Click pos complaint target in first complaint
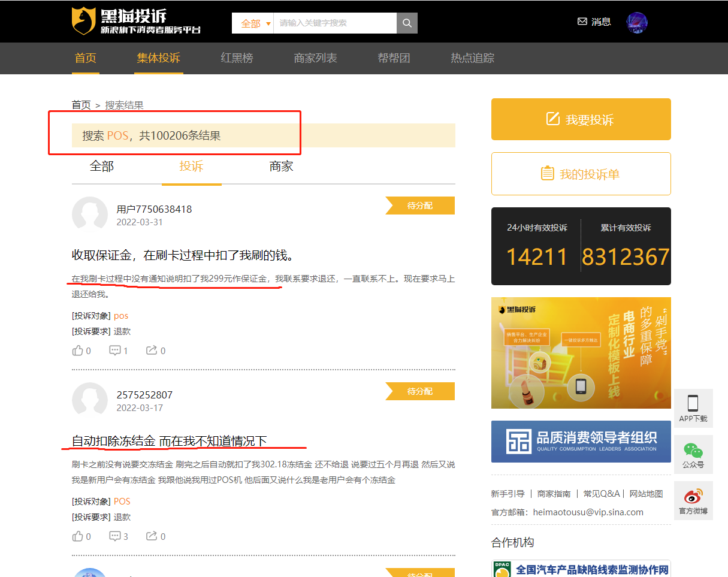The height and width of the screenshot is (577, 728). [121, 316]
